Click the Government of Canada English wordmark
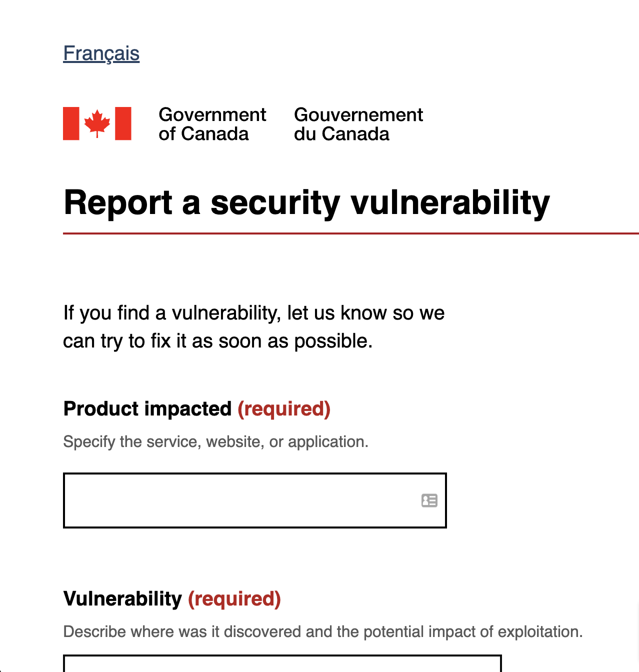 (212, 124)
